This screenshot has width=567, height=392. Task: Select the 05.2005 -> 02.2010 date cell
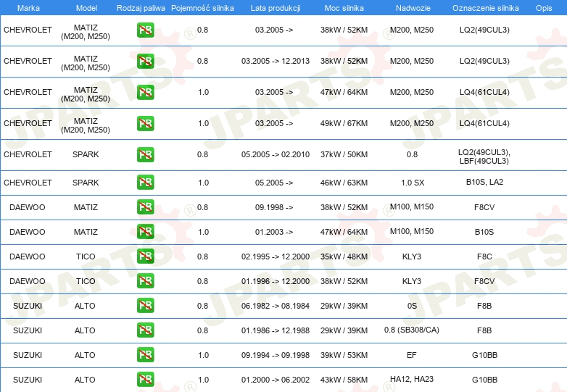pyautogui.click(x=276, y=154)
